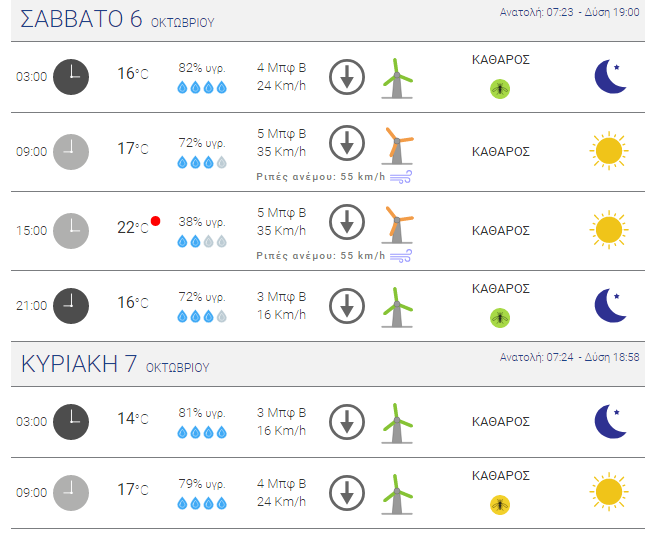Click the moon icon for Saturday 21:00
This screenshot has width=654, height=537.
pos(610,305)
